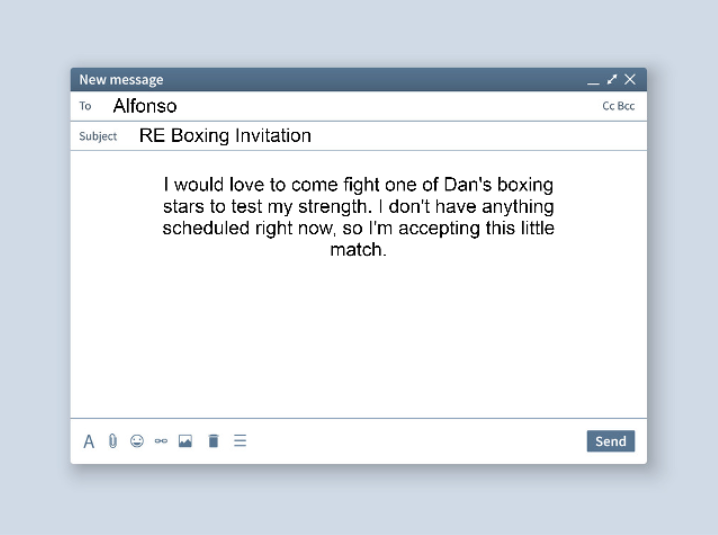Expand the compose window to full size

[x=612, y=79]
